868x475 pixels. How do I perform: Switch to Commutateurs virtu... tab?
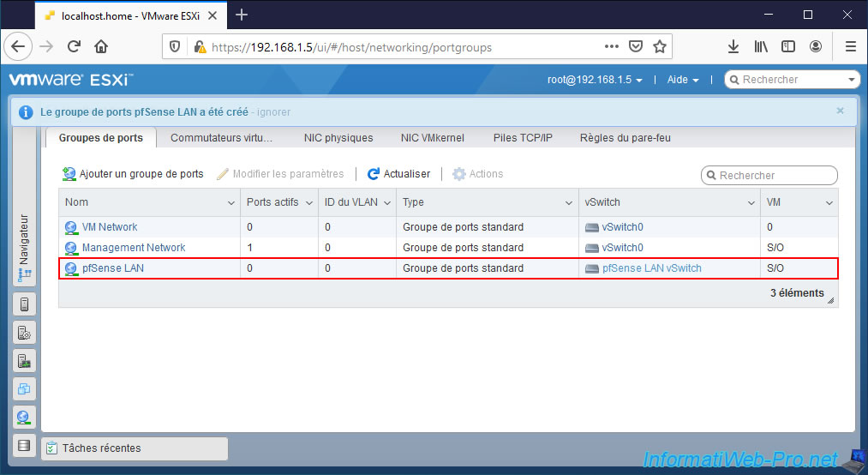click(221, 138)
